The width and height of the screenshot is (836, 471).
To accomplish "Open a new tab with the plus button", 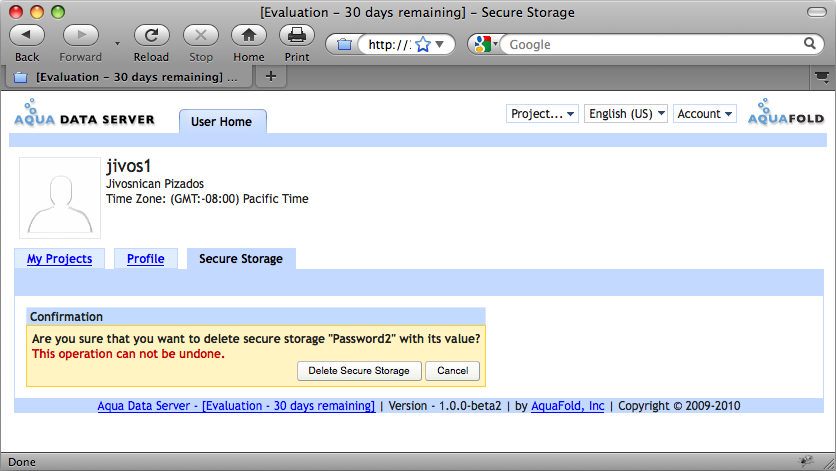I will [271, 77].
